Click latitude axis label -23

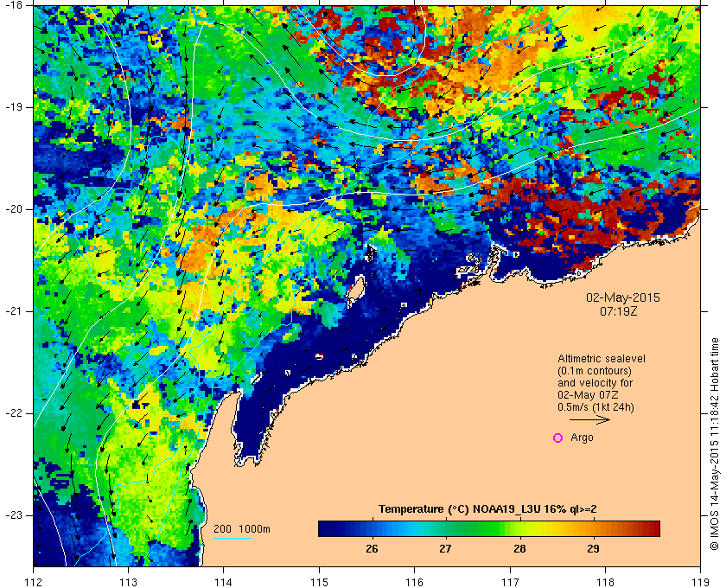pyautogui.click(x=12, y=514)
